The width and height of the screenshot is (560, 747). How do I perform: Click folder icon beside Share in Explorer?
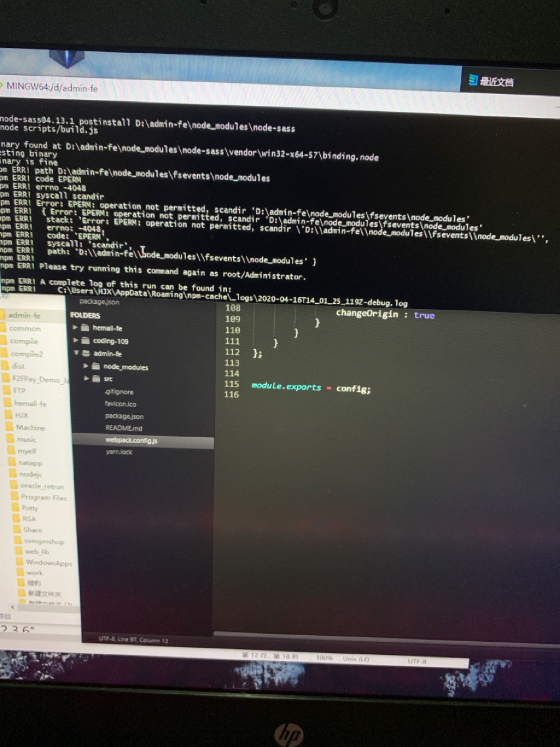click(17, 529)
